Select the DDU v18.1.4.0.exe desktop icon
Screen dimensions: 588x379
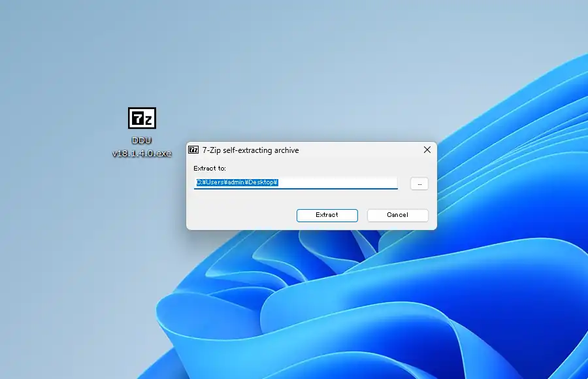pos(142,131)
